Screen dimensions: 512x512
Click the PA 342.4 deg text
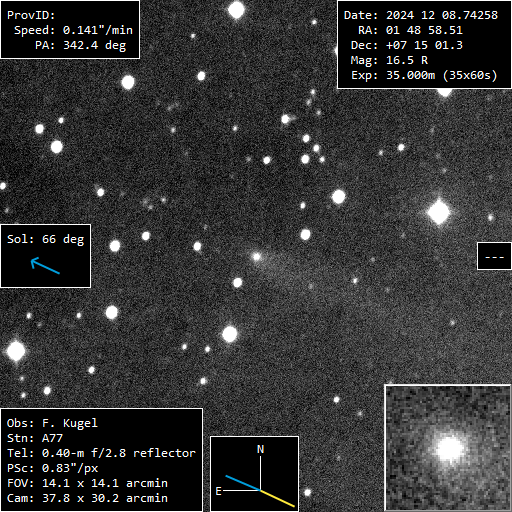(81, 45)
